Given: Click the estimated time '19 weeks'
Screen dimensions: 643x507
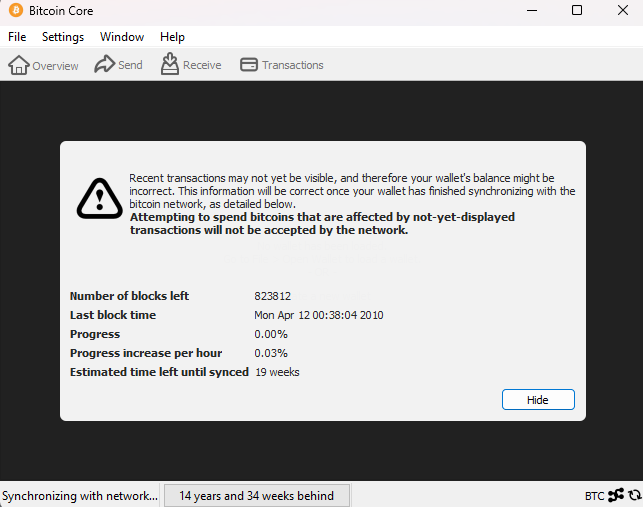Looking at the screenshot, I should point(277,372).
